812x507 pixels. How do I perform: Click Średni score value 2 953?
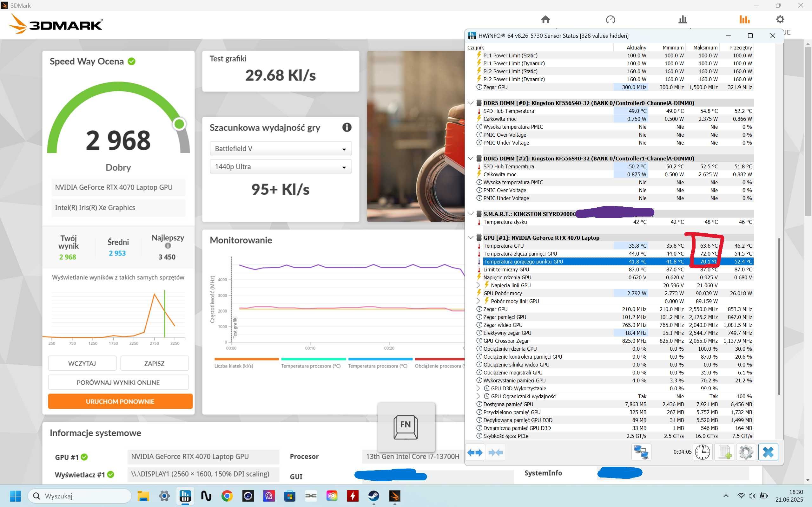[x=117, y=254]
